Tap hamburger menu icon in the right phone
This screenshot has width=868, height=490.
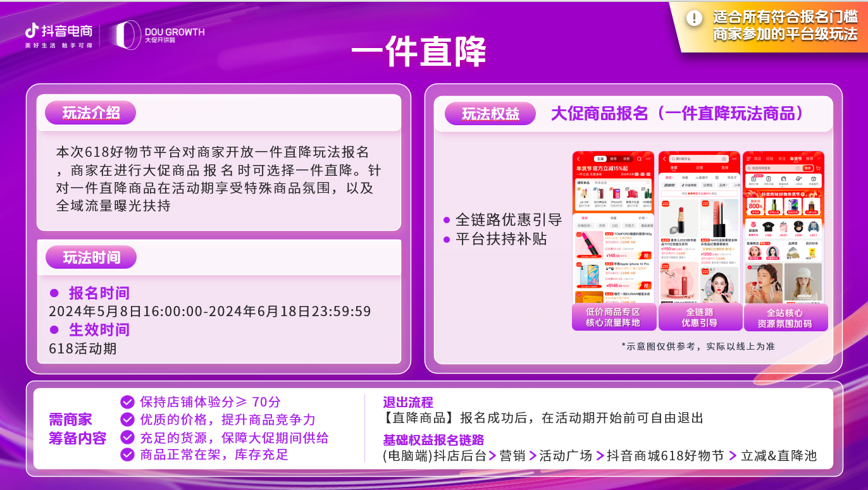point(748,159)
